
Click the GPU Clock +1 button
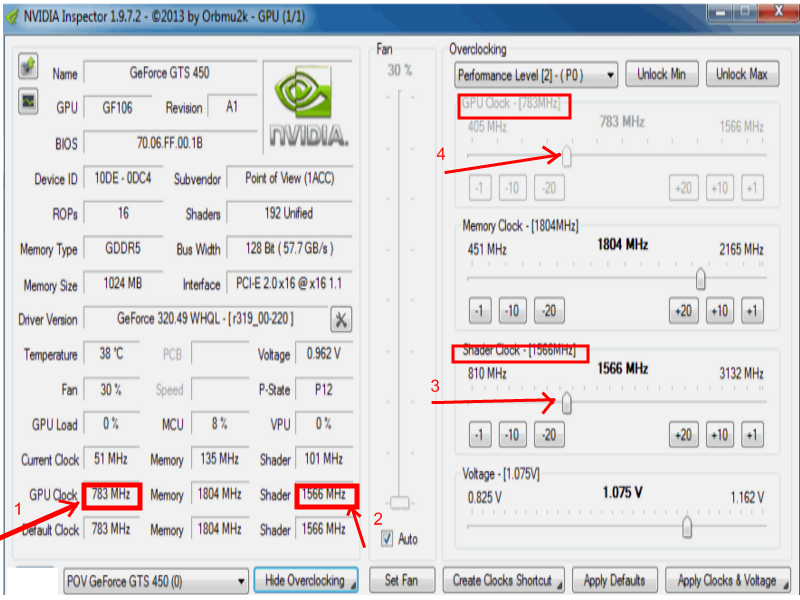[x=752, y=188]
